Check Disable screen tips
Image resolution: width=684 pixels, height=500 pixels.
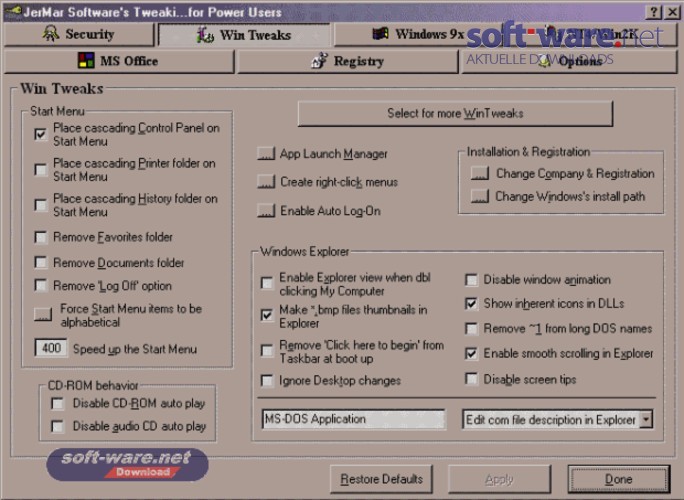click(x=471, y=379)
